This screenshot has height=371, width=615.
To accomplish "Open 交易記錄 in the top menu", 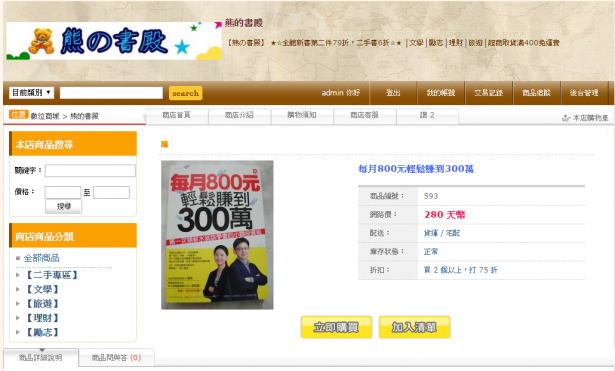I will [x=489, y=93].
